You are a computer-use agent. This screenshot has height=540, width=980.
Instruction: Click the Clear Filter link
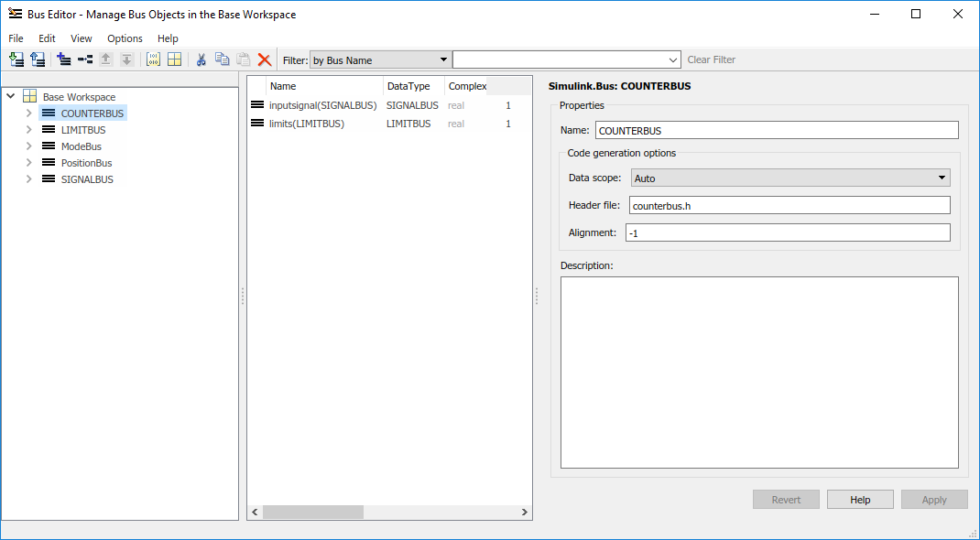click(712, 59)
